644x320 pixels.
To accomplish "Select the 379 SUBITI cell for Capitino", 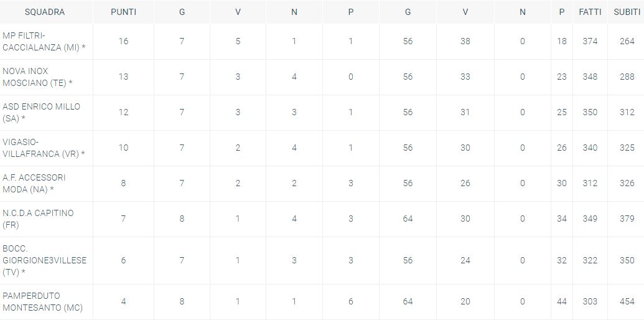I will tap(627, 219).
